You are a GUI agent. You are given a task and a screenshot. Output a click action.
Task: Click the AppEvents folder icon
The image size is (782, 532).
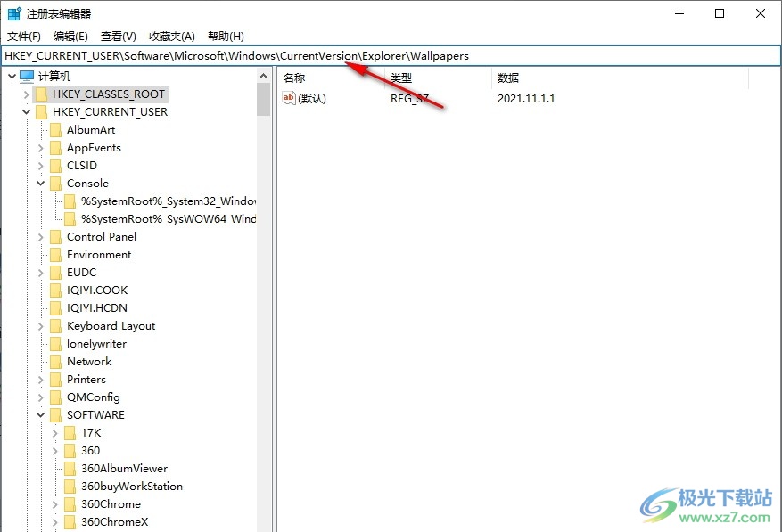[x=56, y=148]
